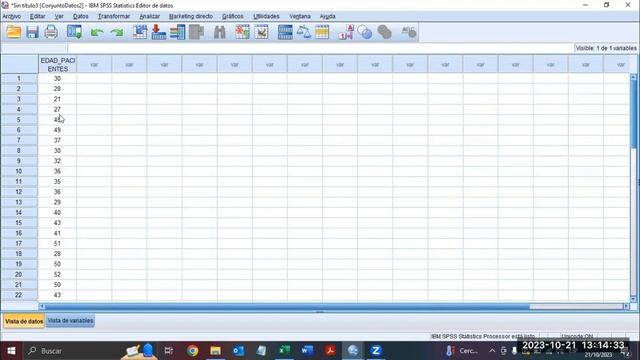Click the cell editor input bar
This screenshot has width=640, height=360.
tap(320, 48)
